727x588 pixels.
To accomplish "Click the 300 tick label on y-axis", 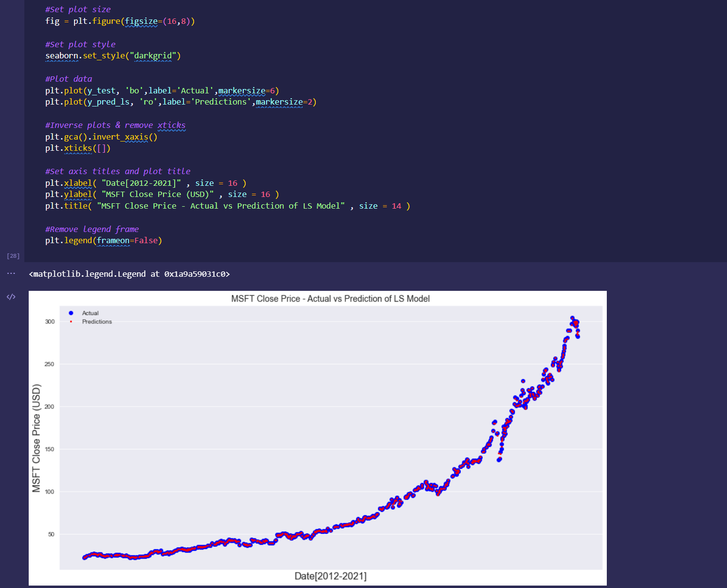I will pyautogui.click(x=50, y=321).
